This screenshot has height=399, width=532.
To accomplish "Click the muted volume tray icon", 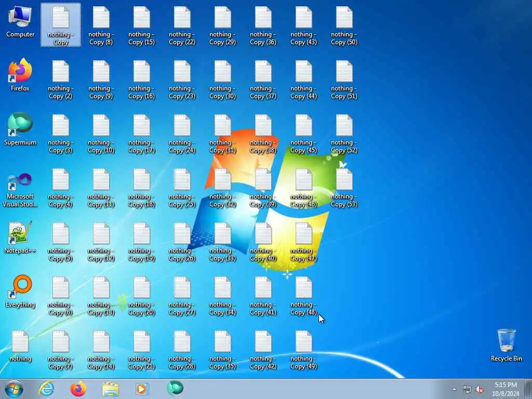I will (x=480, y=390).
